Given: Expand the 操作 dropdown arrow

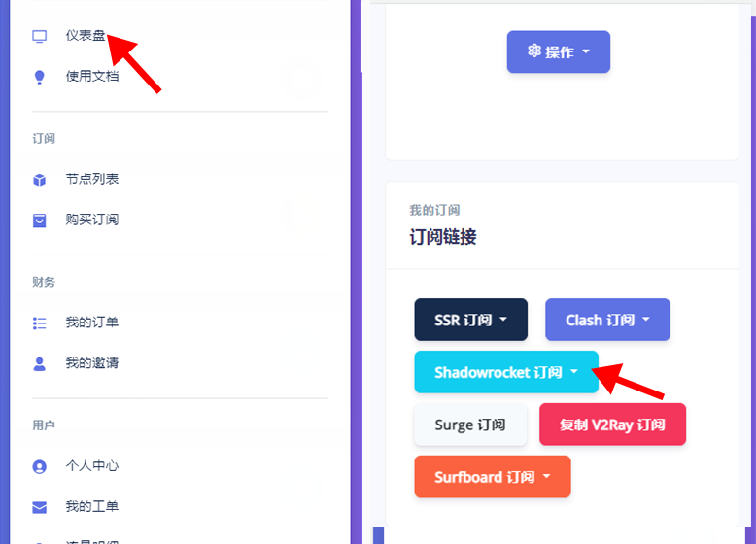Looking at the screenshot, I should coord(586,51).
